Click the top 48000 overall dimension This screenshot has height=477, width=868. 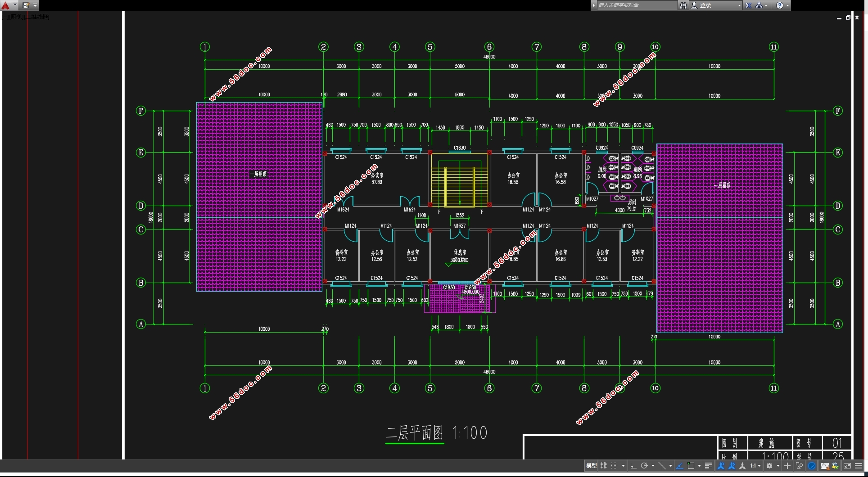coord(489,57)
